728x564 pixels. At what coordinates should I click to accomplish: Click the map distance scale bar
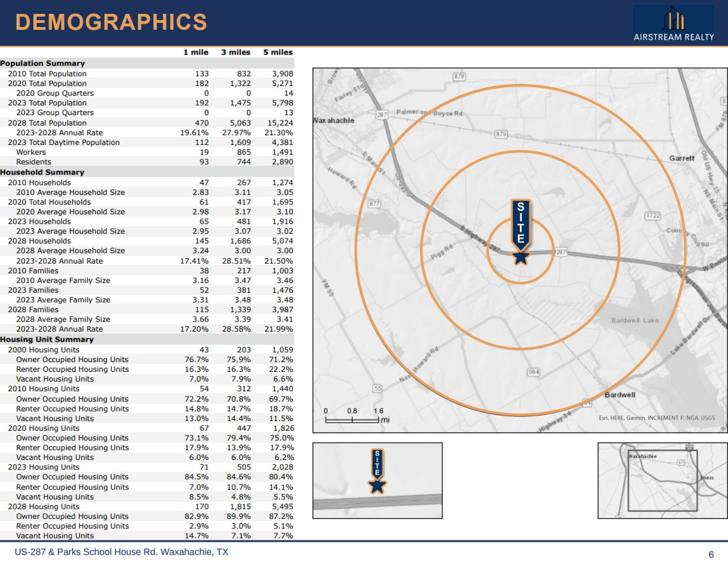pos(352,420)
